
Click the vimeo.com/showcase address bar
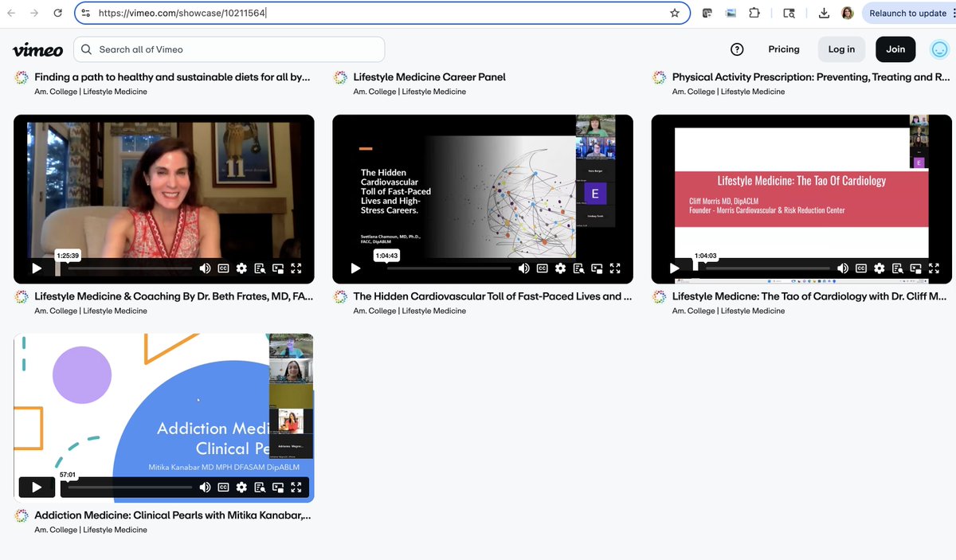click(x=382, y=14)
